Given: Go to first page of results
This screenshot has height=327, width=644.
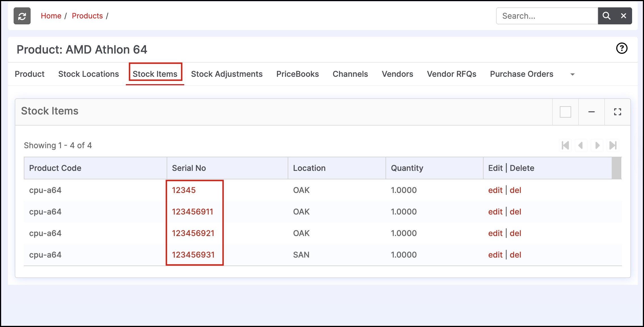Looking at the screenshot, I should [565, 145].
